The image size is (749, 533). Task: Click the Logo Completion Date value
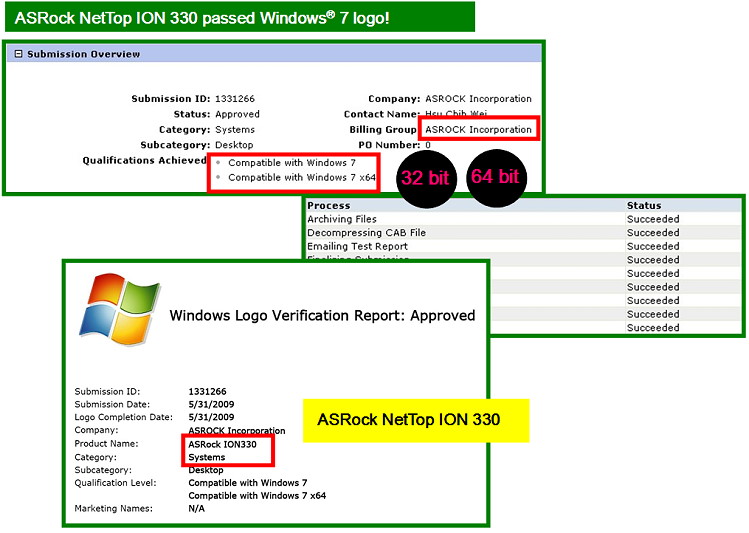pos(209,417)
